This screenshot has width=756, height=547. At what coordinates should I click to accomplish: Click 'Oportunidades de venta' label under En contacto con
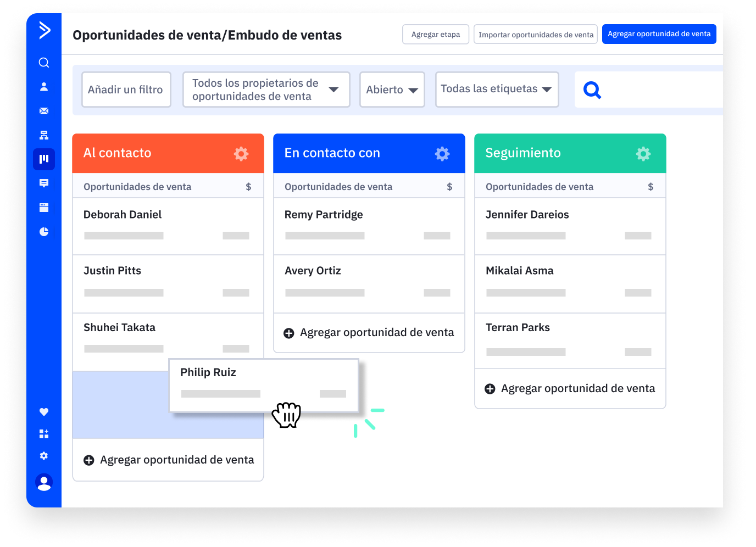point(338,187)
